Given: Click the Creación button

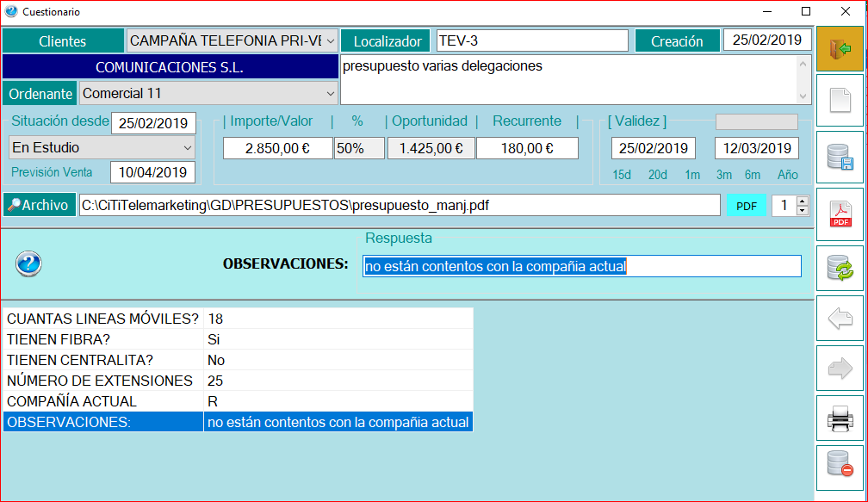Looking at the screenshot, I should (677, 41).
